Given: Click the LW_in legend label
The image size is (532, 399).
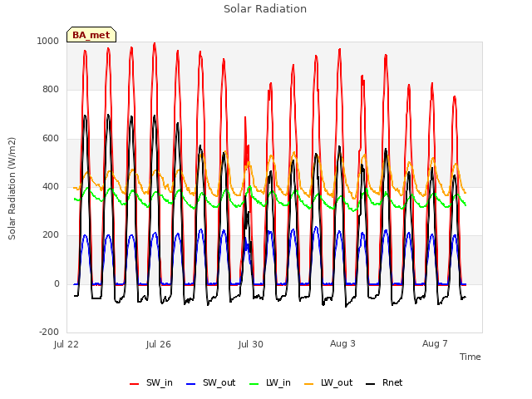Looking at the screenshot, I should point(278,382).
